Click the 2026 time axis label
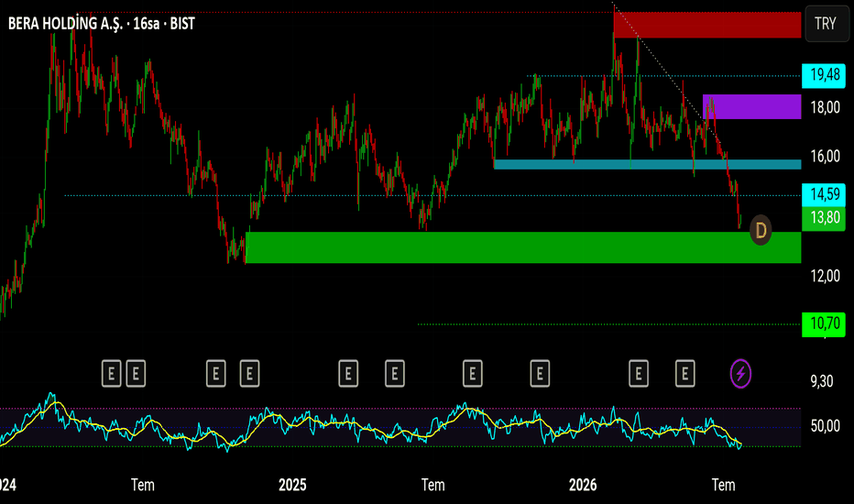The height and width of the screenshot is (504, 854). coord(583,485)
